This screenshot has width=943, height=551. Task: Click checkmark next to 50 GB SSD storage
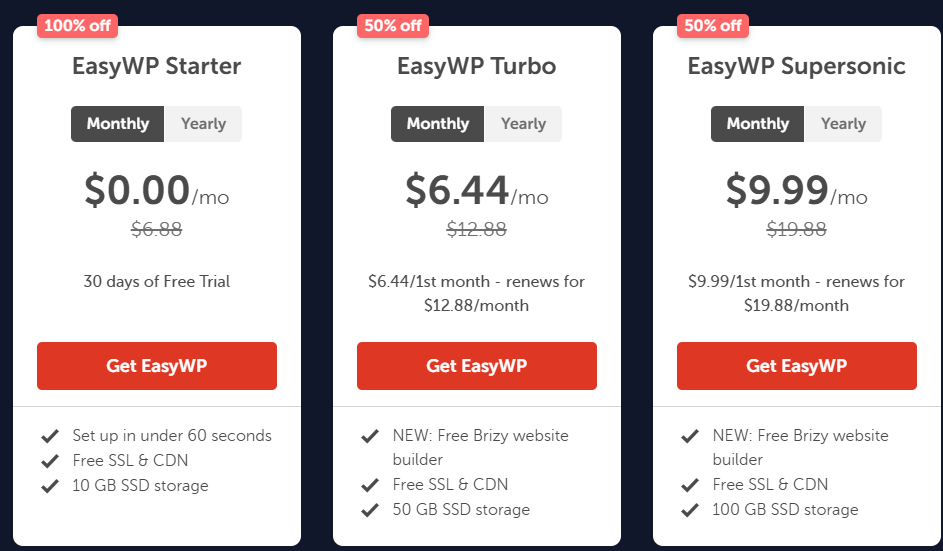369,510
